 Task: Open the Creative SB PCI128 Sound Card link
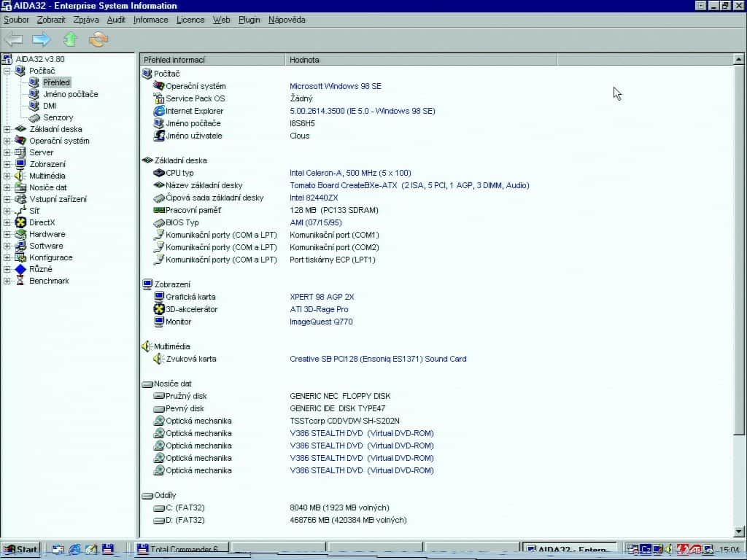pyautogui.click(x=378, y=359)
